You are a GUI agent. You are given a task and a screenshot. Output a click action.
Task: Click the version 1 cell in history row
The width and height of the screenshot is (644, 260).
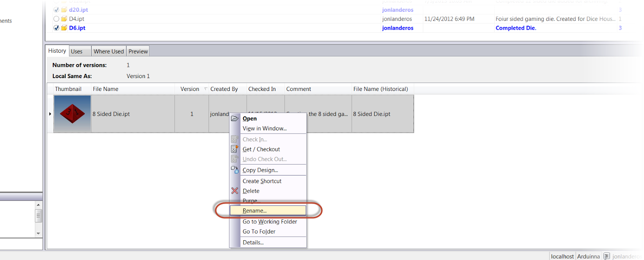pyautogui.click(x=192, y=114)
